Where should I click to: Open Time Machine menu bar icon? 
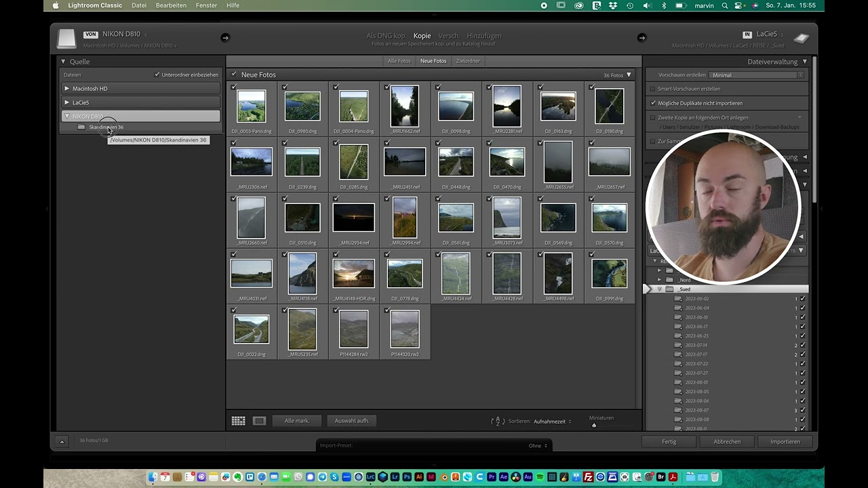[630, 5]
